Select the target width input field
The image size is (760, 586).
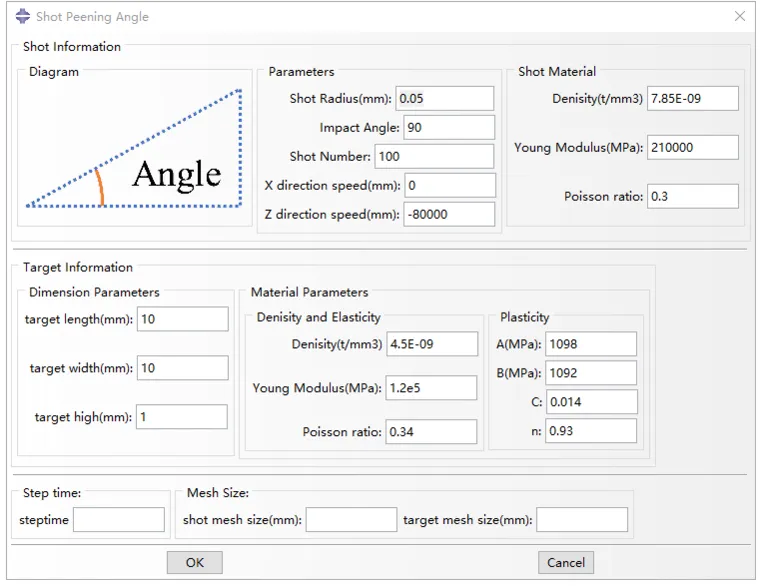(x=183, y=368)
